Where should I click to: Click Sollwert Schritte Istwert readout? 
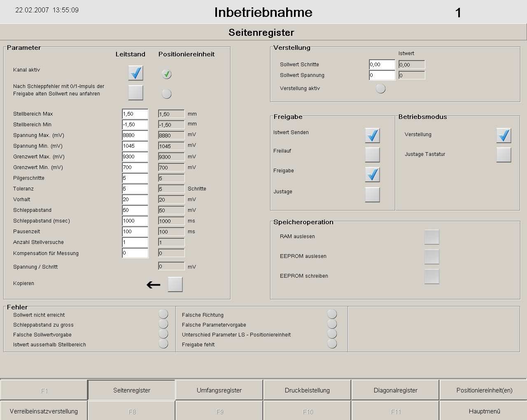(x=412, y=65)
